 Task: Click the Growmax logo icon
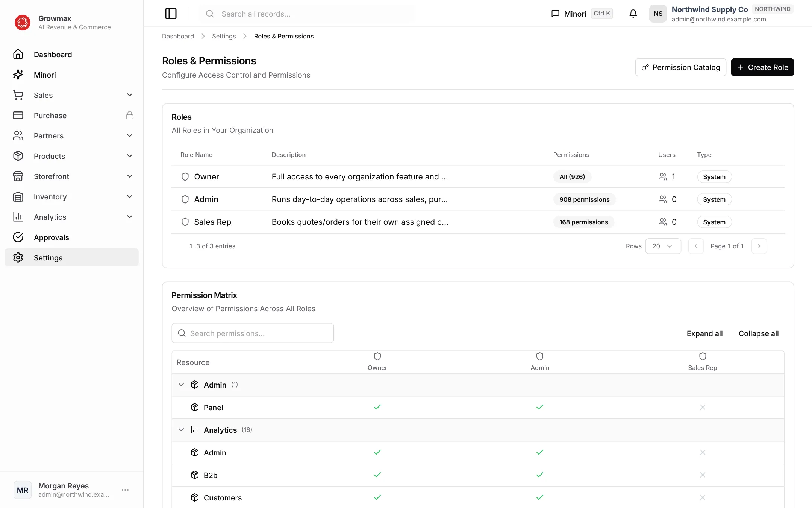[x=23, y=23]
